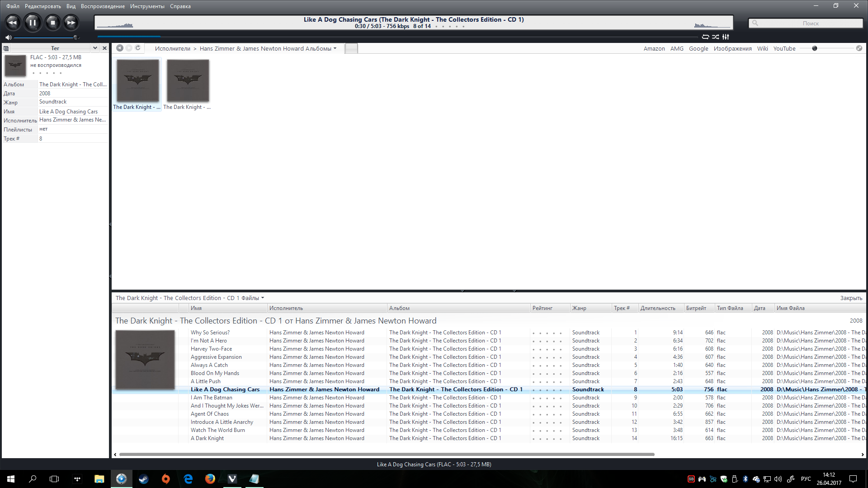Open the Файл menu
The image size is (868, 488).
coord(13,6)
